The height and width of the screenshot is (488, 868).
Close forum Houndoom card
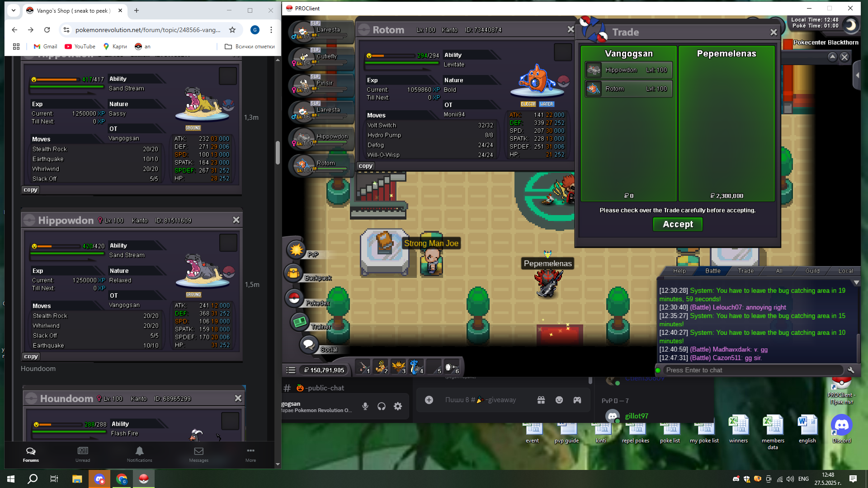238,399
